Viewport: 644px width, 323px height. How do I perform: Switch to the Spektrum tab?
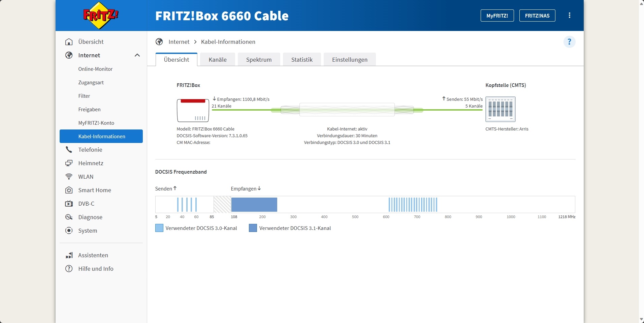(258, 59)
